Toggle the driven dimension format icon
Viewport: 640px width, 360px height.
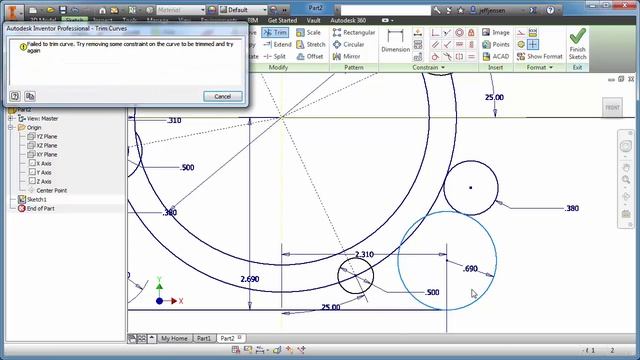pyautogui.click(x=533, y=32)
